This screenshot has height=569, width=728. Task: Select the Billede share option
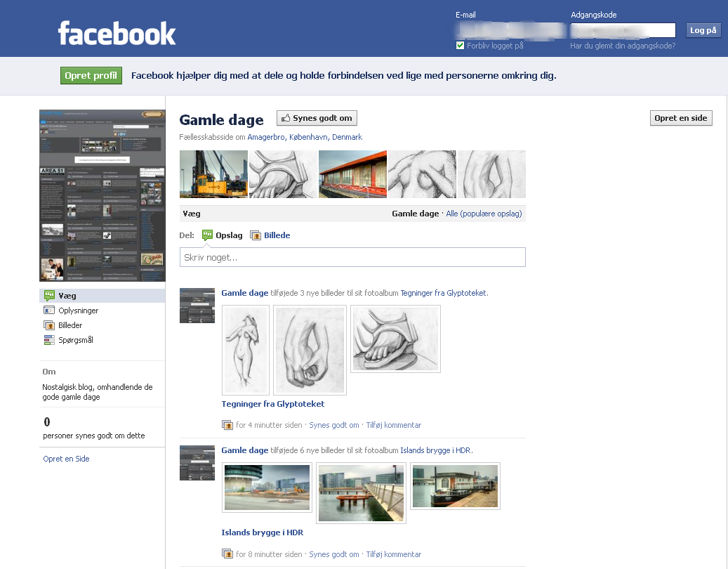pyautogui.click(x=270, y=235)
